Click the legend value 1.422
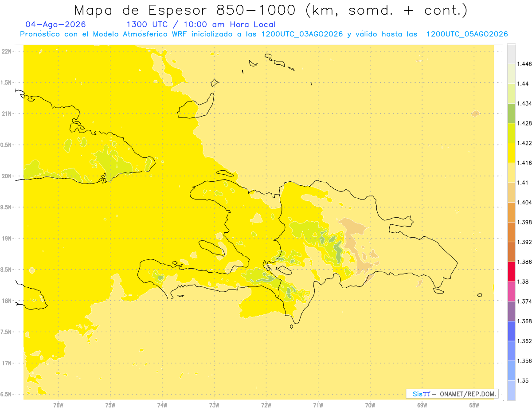The width and height of the screenshot is (532, 411). (524, 143)
